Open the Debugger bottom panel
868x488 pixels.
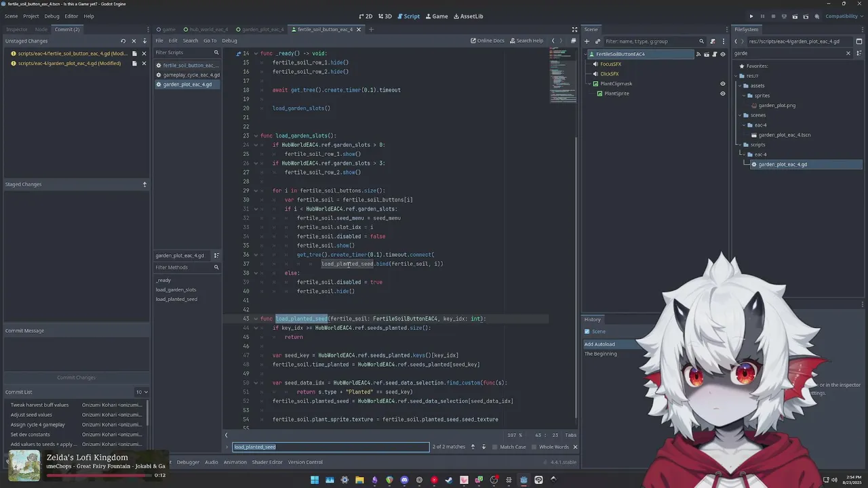point(188,462)
